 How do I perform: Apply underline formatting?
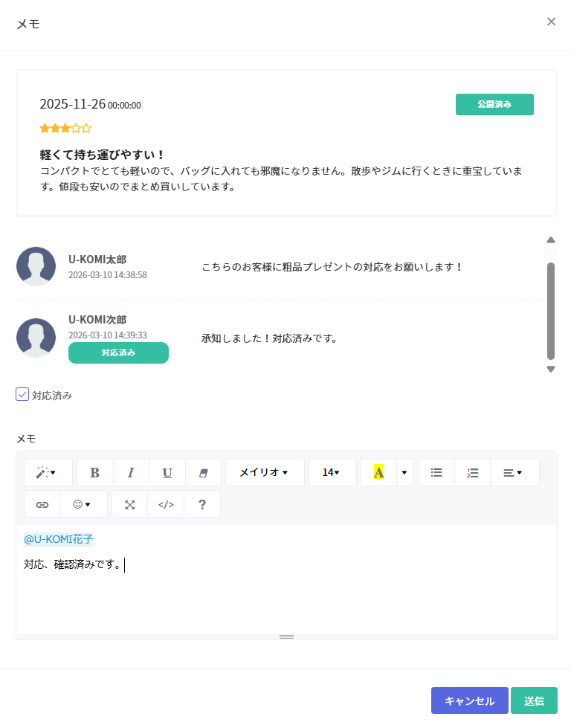coord(167,473)
